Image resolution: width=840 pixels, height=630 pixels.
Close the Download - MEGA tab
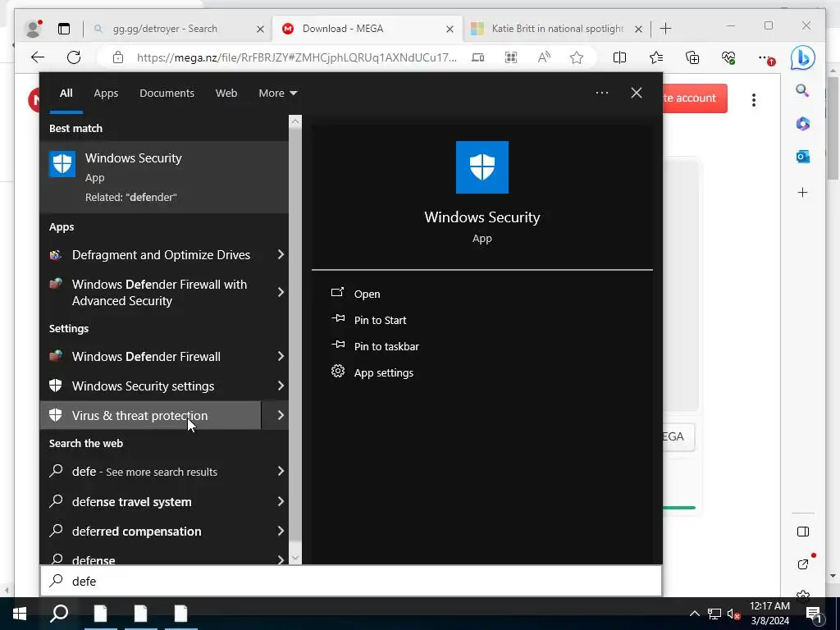[450, 29]
